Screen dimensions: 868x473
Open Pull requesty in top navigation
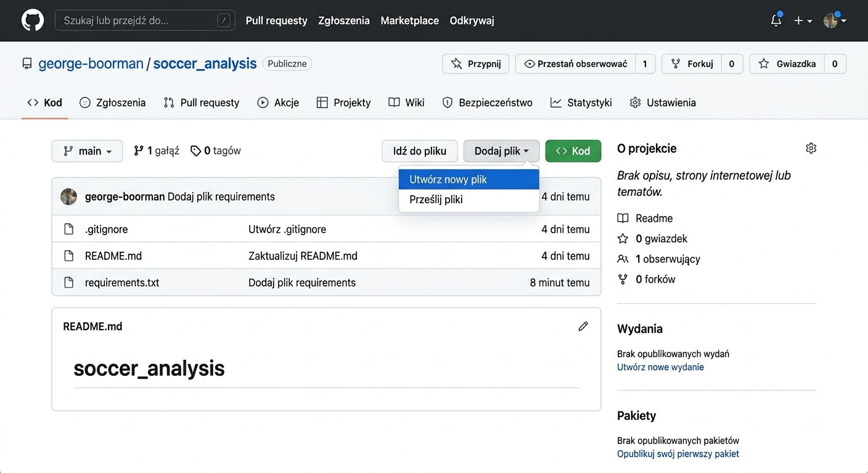click(x=276, y=20)
